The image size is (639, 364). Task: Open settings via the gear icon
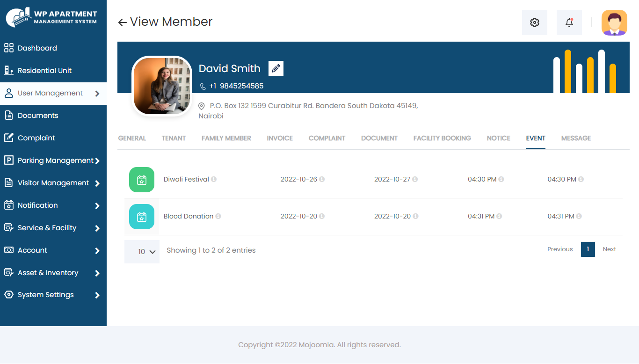[535, 22]
